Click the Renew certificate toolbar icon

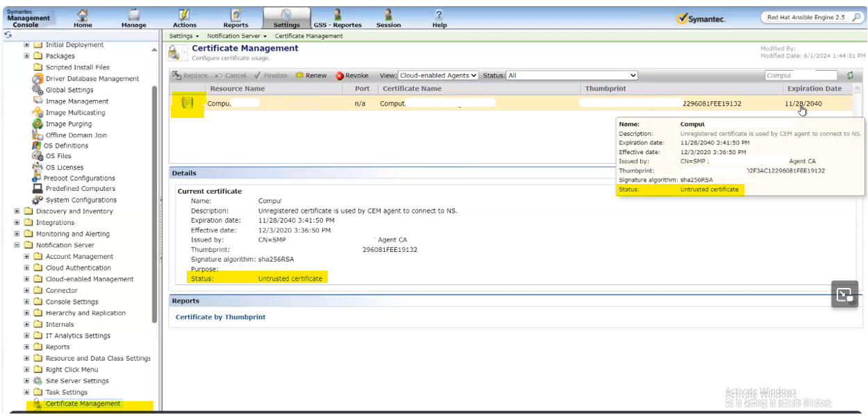coord(299,76)
